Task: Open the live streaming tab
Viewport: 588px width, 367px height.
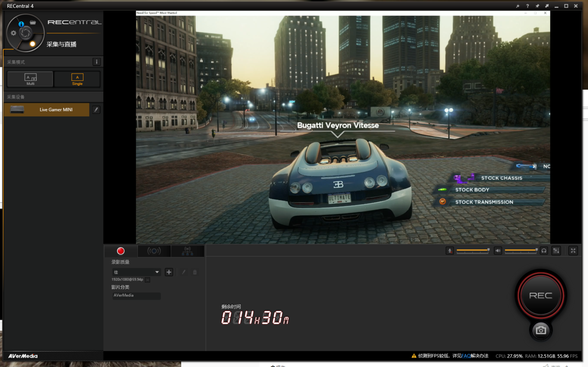Action: click(154, 251)
